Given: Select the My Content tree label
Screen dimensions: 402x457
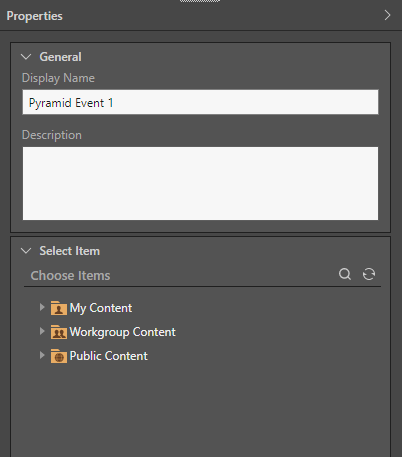Looking at the screenshot, I should click(101, 308).
